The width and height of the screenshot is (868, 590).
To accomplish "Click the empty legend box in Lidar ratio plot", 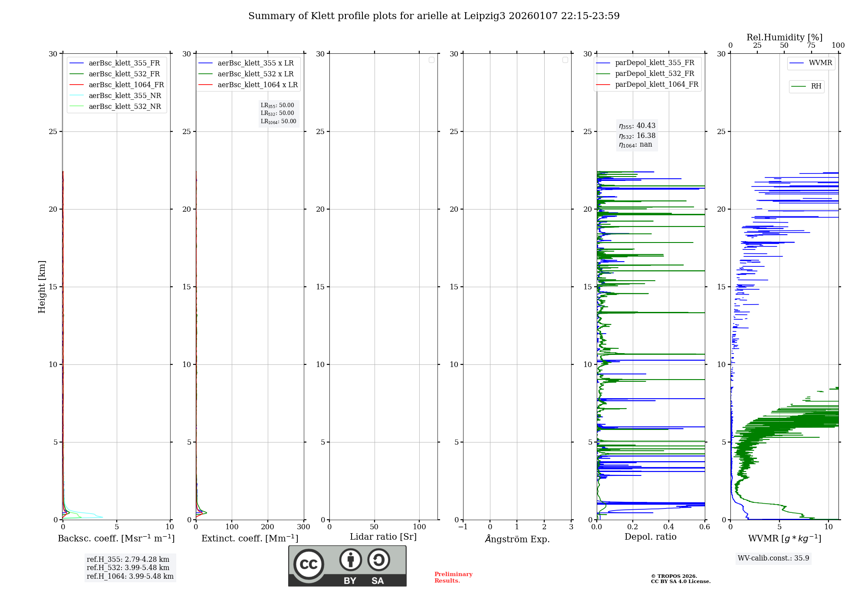I will click(x=431, y=60).
